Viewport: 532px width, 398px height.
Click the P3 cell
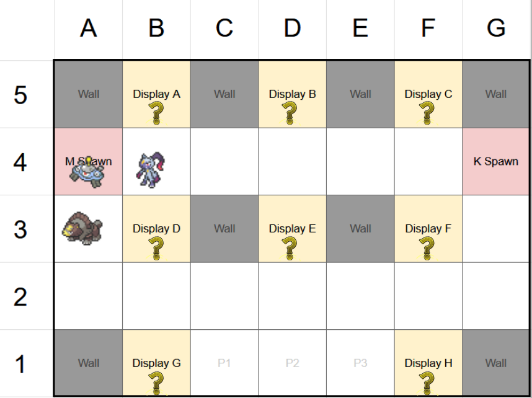click(360, 363)
